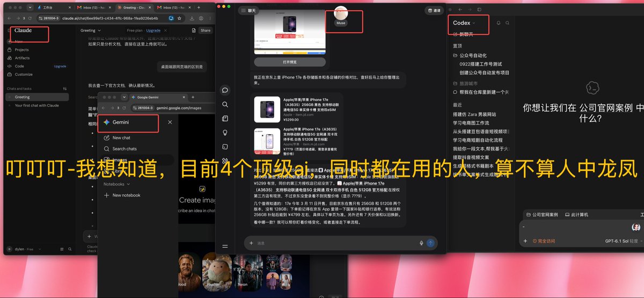The height and width of the screenshot is (298, 644).
Task: Start 新聊天 in Codex sidebar
Action: pyautogui.click(x=463, y=34)
